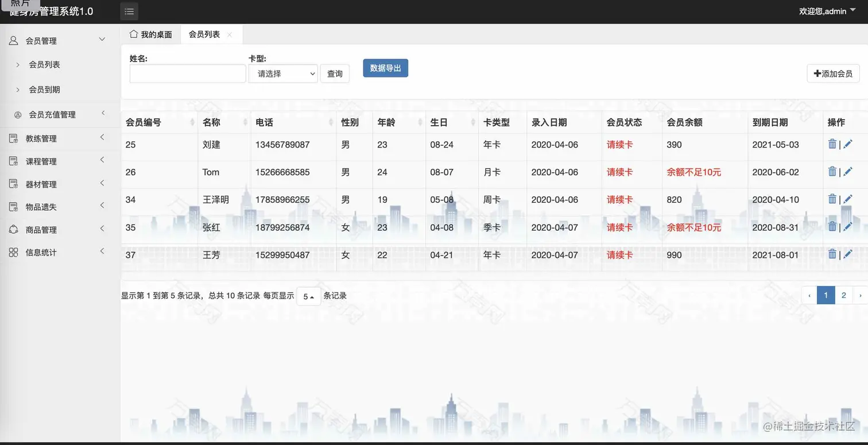This screenshot has width=868, height=445.
Task: Click the 到期日期 column header
Action: click(770, 122)
